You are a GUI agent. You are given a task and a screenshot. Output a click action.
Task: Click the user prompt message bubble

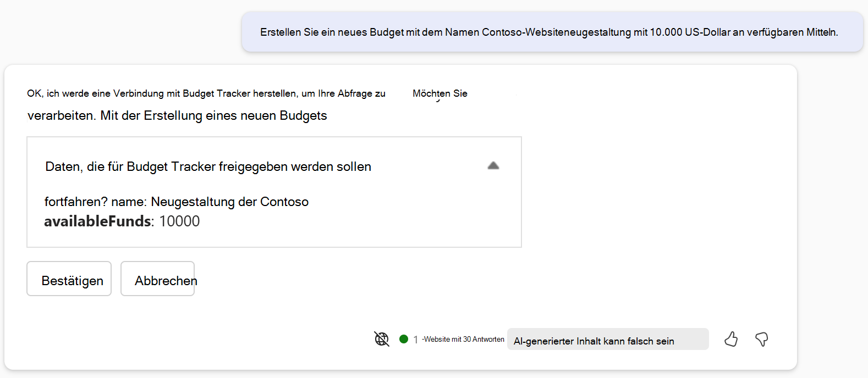coord(552,32)
